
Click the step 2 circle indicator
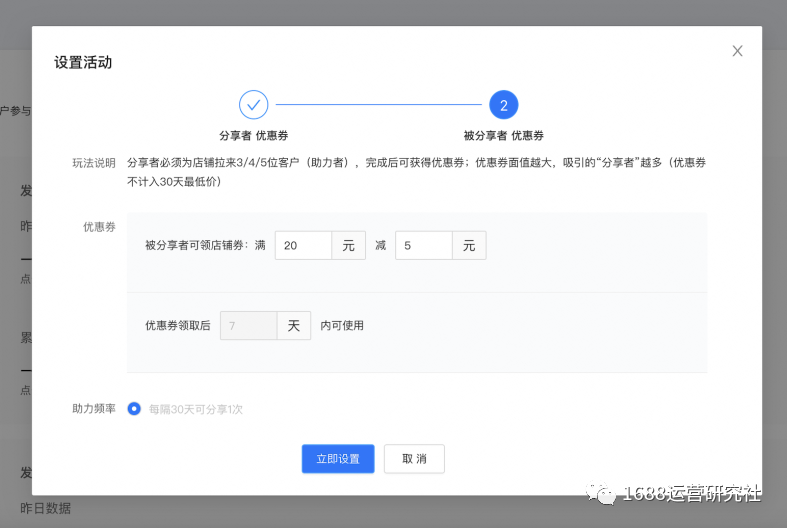tap(503, 105)
